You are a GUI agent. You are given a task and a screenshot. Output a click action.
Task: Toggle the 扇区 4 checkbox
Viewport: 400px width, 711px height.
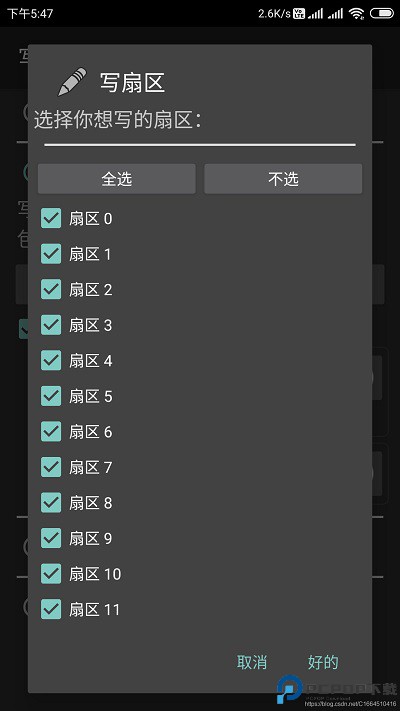(x=51, y=360)
